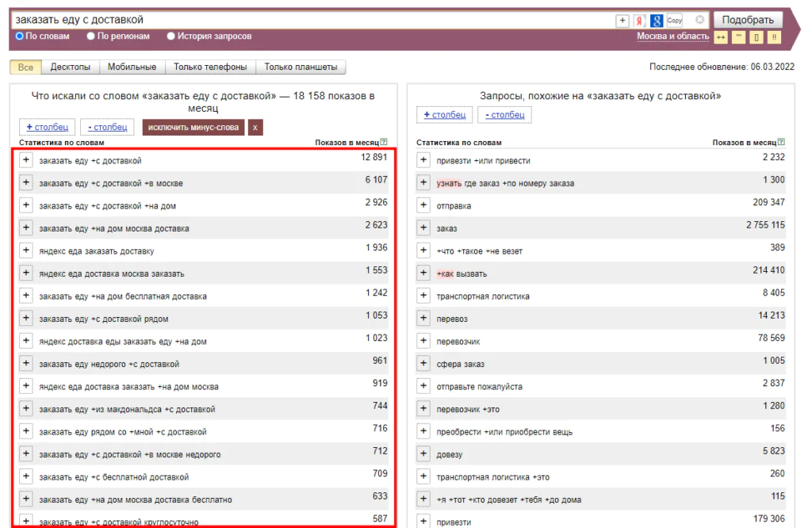Open query яндекс еда доставка москва заказать

pyautogui.click(x=112, y=274)
